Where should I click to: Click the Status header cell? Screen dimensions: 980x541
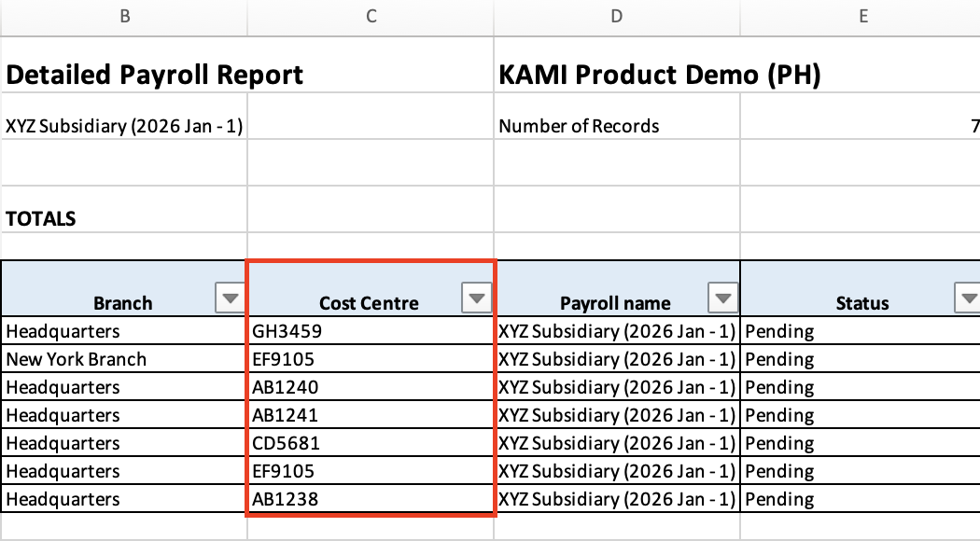tap(861, 288)
